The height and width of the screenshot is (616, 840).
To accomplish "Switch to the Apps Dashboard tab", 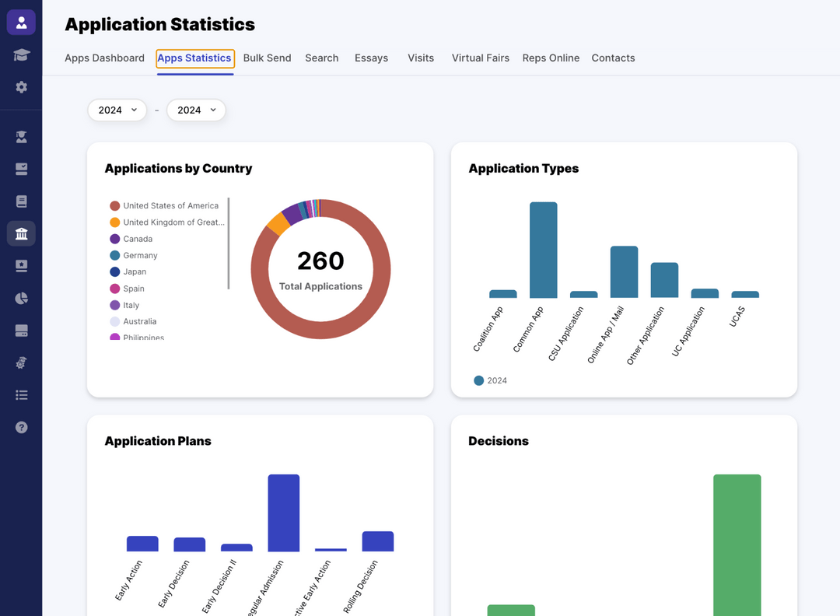I will point(104,58).
